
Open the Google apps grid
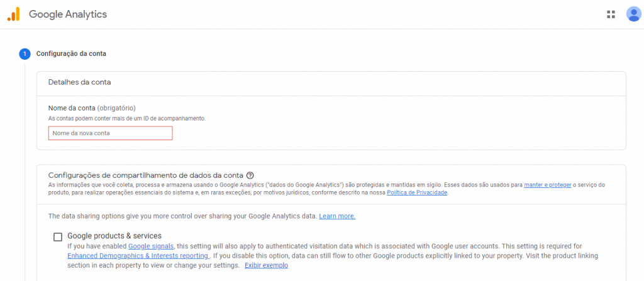click(x=611, y=14)
